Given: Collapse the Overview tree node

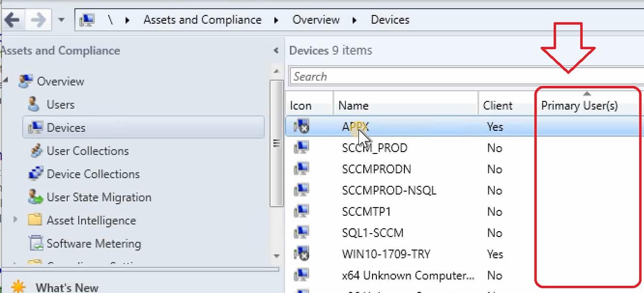Looking at the screenshot, I should pos(5,81).
